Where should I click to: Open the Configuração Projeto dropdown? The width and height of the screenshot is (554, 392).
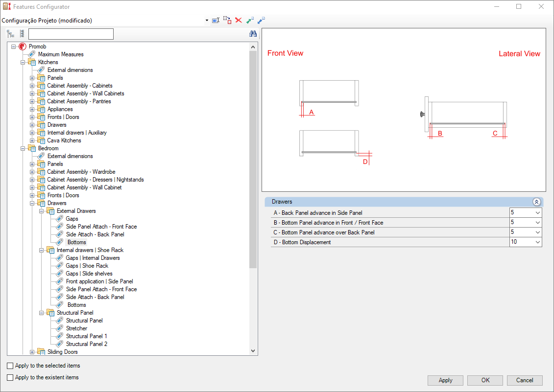click(x=207, y=21)
